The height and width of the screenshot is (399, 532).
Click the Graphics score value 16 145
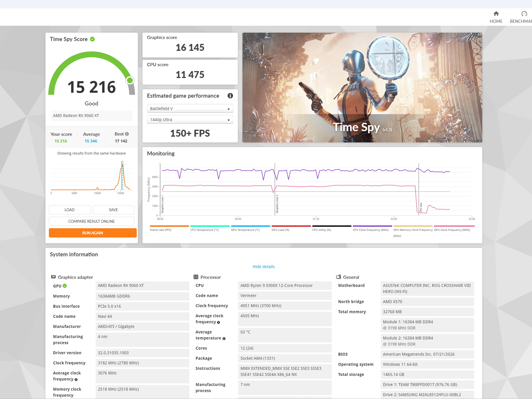point(190,48)
